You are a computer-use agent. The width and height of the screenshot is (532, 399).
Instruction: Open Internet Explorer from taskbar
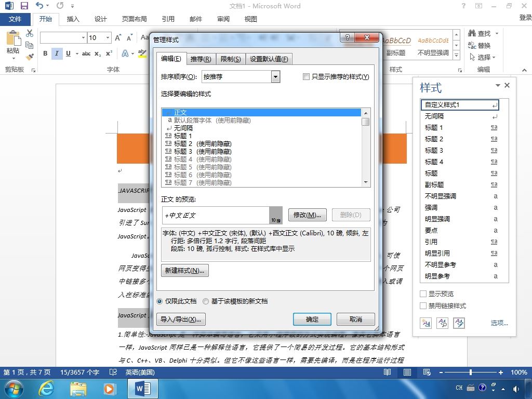[46, 389]
